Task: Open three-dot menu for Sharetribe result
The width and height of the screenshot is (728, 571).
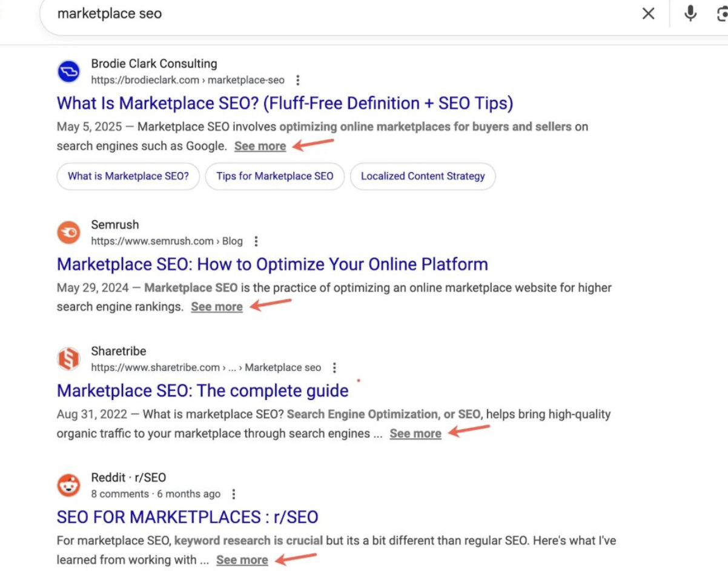Action: tap(334, 367)
